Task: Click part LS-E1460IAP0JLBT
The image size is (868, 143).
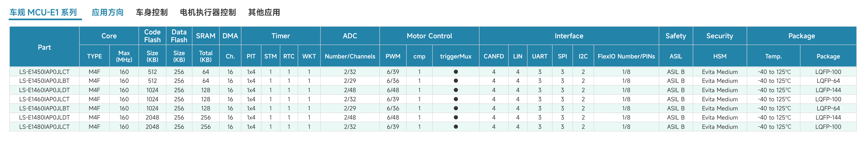Action: coord(45,108)
